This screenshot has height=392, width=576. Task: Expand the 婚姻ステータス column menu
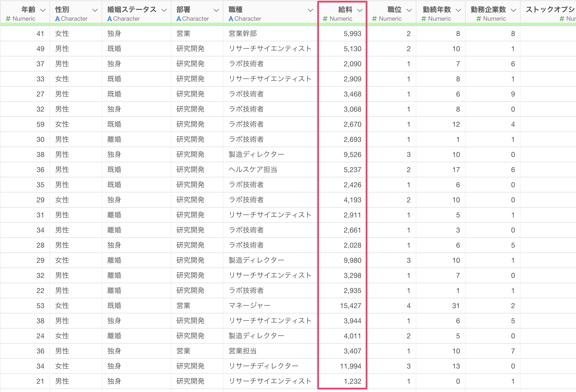coord(164,10)
